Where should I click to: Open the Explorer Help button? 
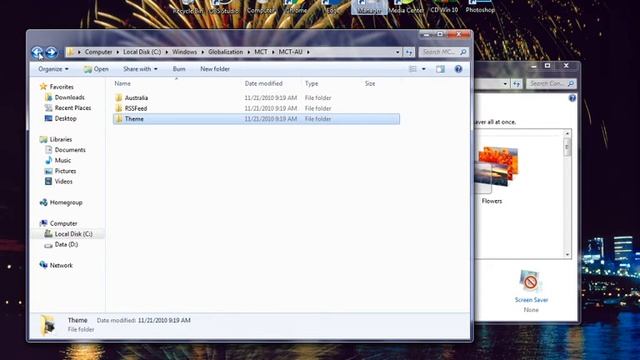click(x=458, y=69)
